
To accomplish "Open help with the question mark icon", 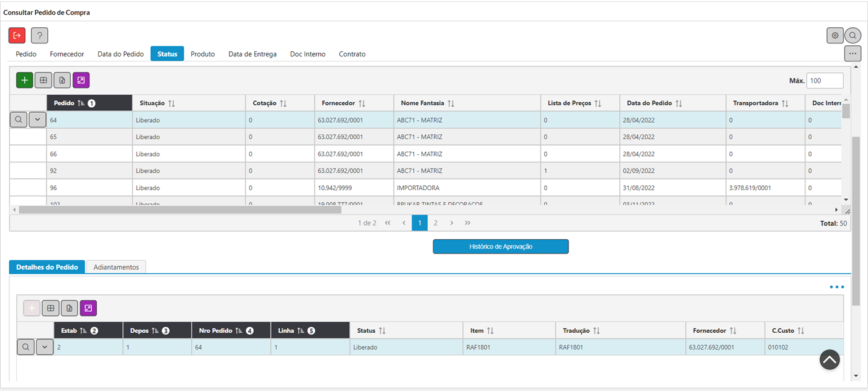I will (x=39, y=35).
